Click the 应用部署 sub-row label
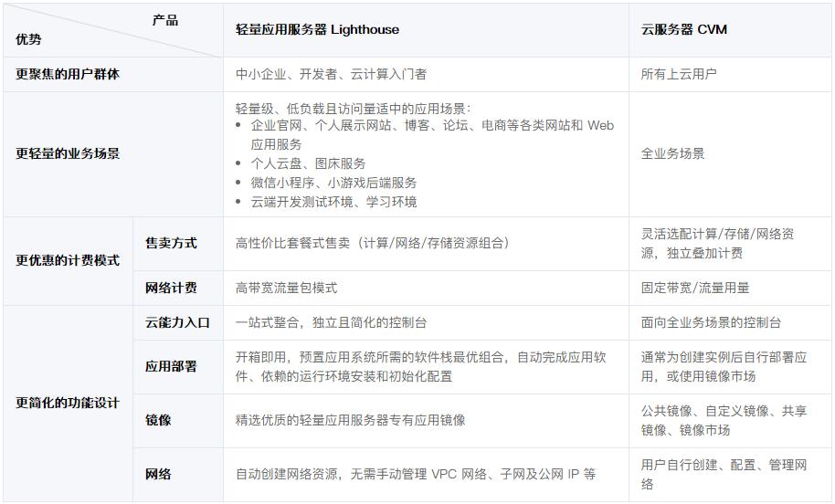This screenshot has width=835, height=504. pyautogui.click(x=171, y=367)
